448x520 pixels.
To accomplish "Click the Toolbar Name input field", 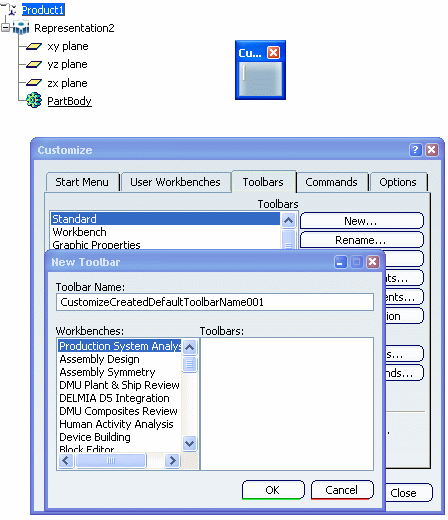I will coord(215,302).
